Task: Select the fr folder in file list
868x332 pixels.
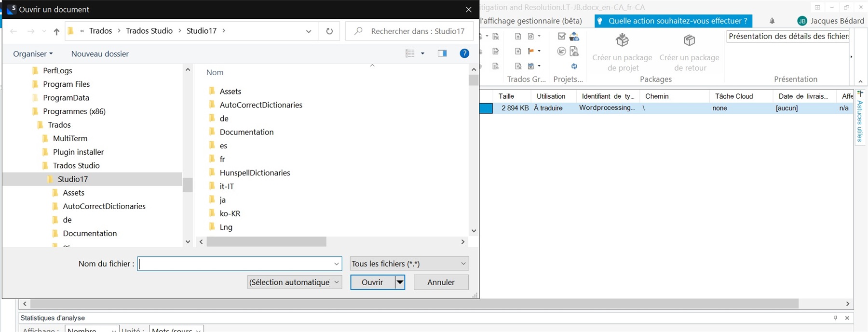Action: coord(222,159)
